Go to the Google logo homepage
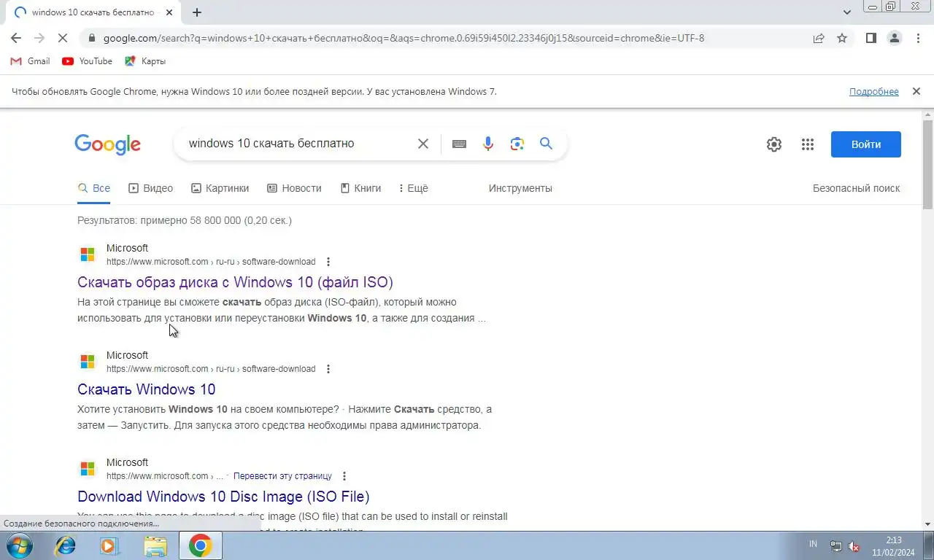The height and width of the screenshot is (560, 934). point(107,144)
